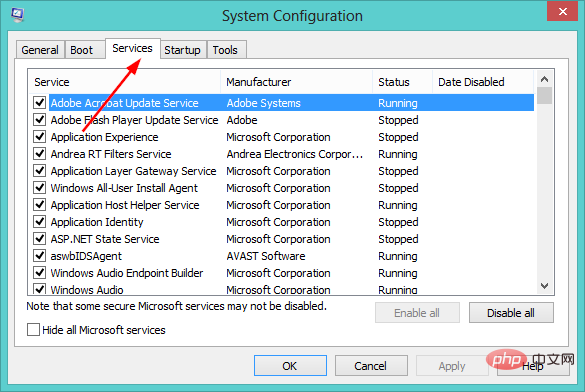
Task: Sort by Manufacturer column header
Action: tap(297, 82)
